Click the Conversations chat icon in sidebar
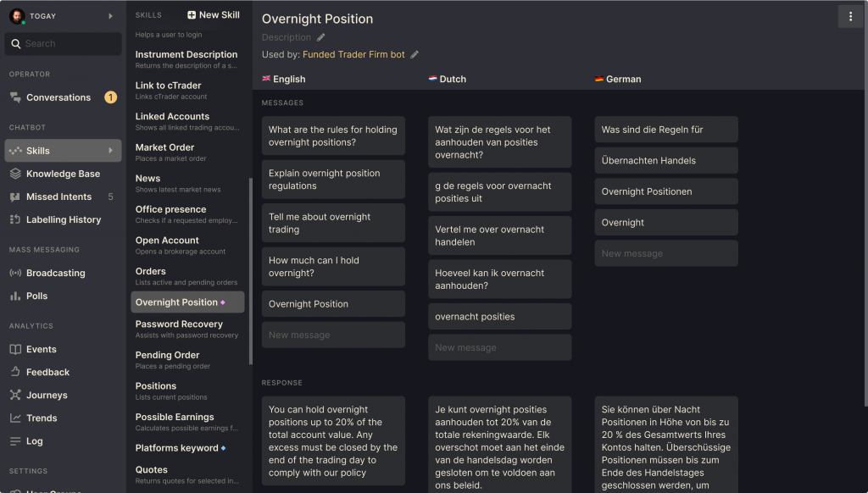Viewport: 868px width, 493px height. pyautogui.click(x=15, y=97)
